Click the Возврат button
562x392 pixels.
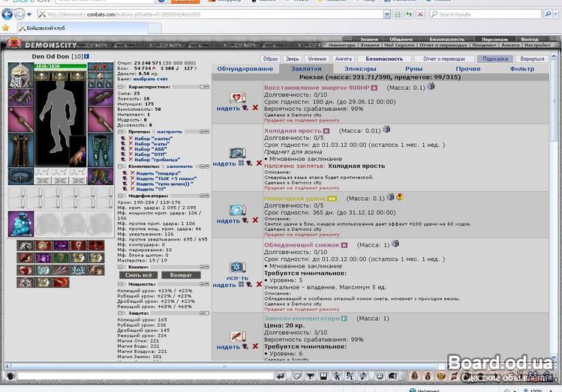tap(181, 275)
